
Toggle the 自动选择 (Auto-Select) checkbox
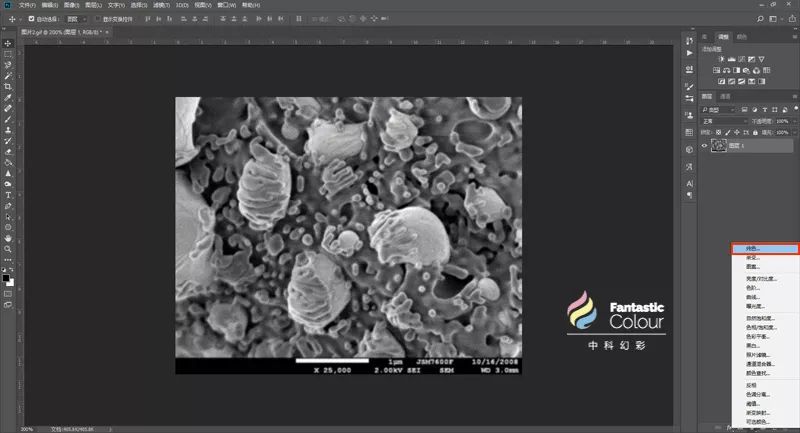[x=33, y=19]
